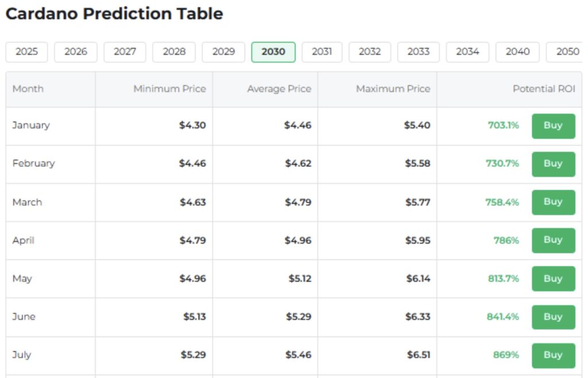Select the 2026 prediction tab

tap(76, 52)
